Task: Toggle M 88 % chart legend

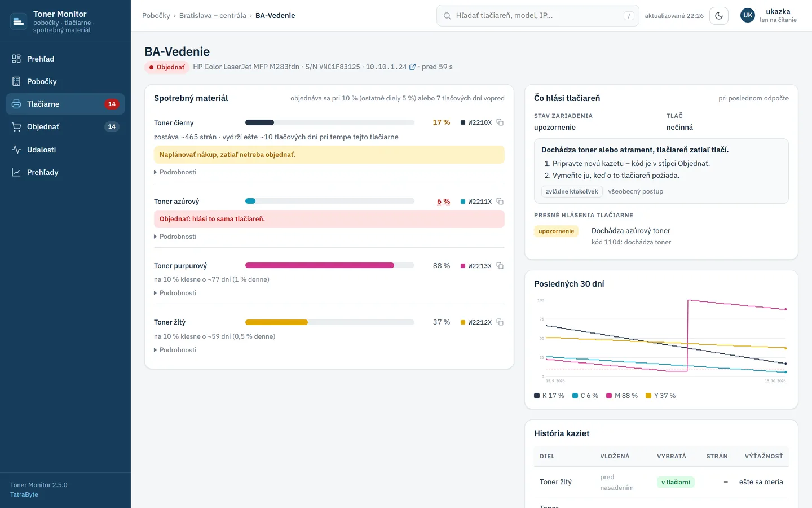Action: coord(622,396)
